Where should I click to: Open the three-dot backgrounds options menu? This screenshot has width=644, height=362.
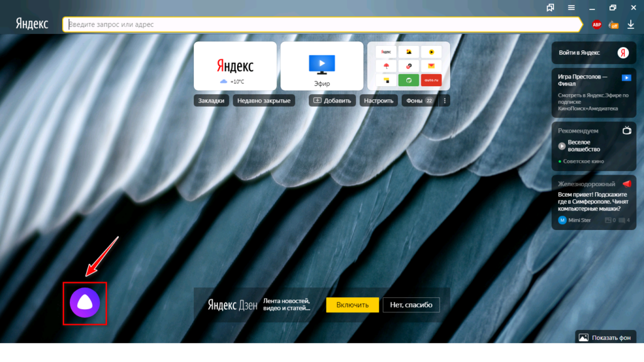coord(445,101)
